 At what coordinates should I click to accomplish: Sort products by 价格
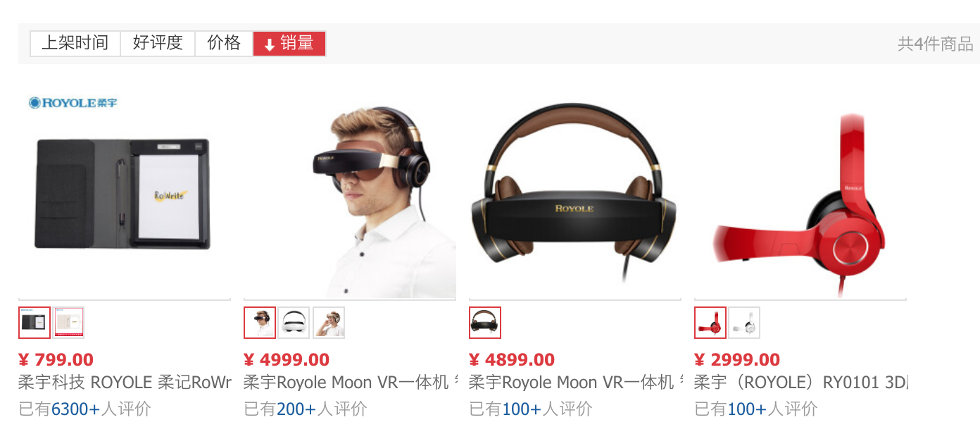click(224, 43)
